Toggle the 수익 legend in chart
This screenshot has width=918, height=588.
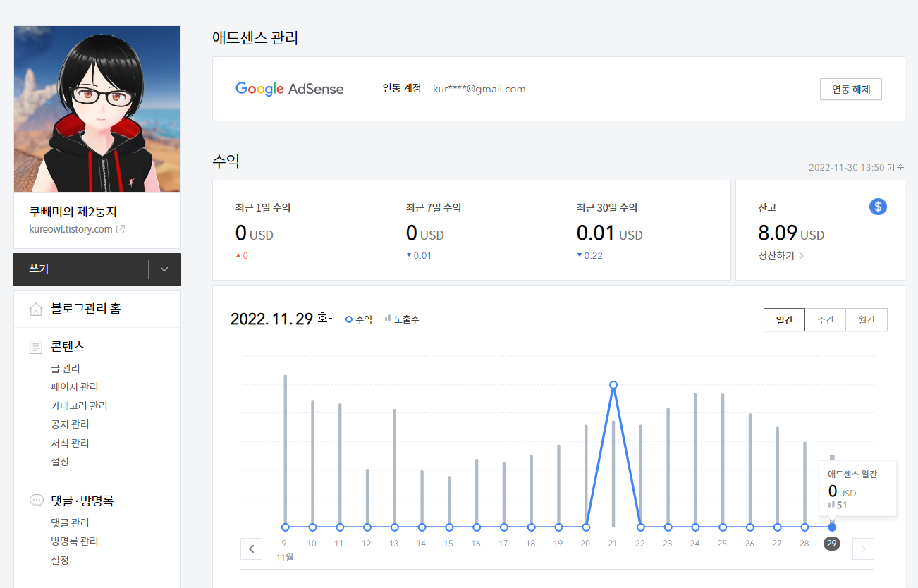tap(359, 319)
